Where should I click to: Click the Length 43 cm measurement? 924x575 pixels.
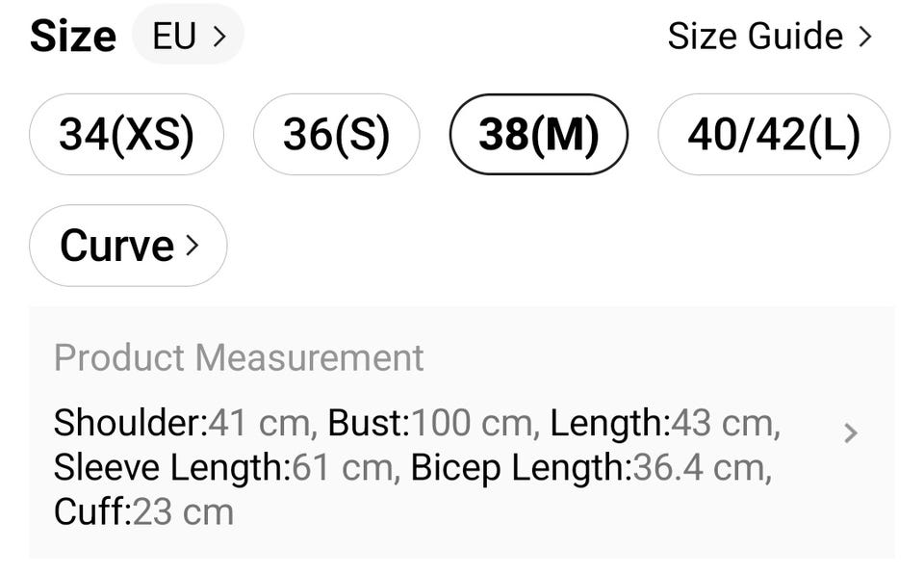click(x=664, y=422)
